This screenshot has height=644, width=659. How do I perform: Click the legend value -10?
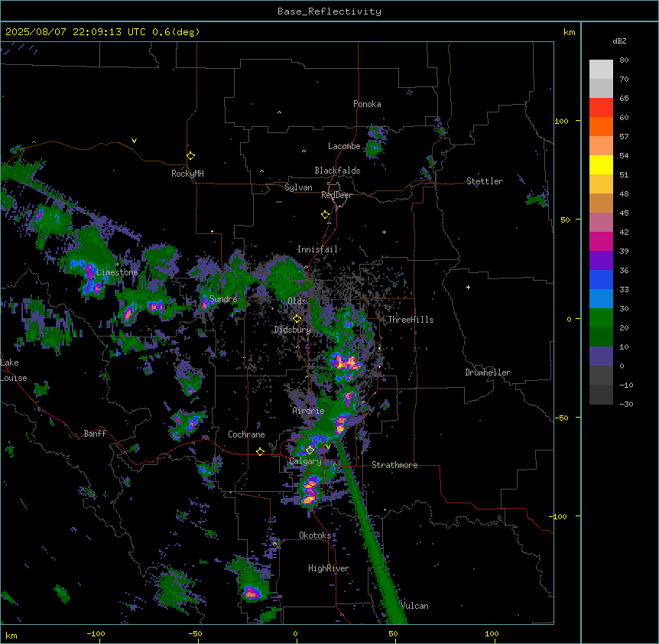pos(626,385)
